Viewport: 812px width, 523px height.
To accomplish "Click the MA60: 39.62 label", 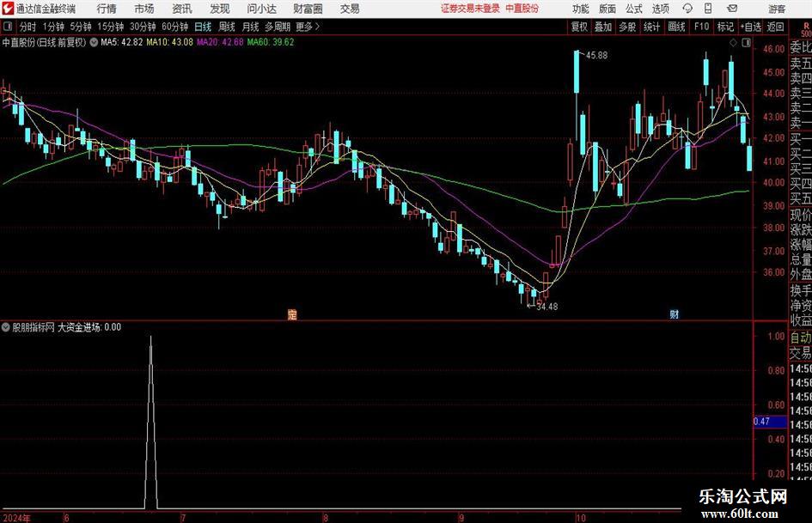I will pyautogui.click(x=271, y=42).
